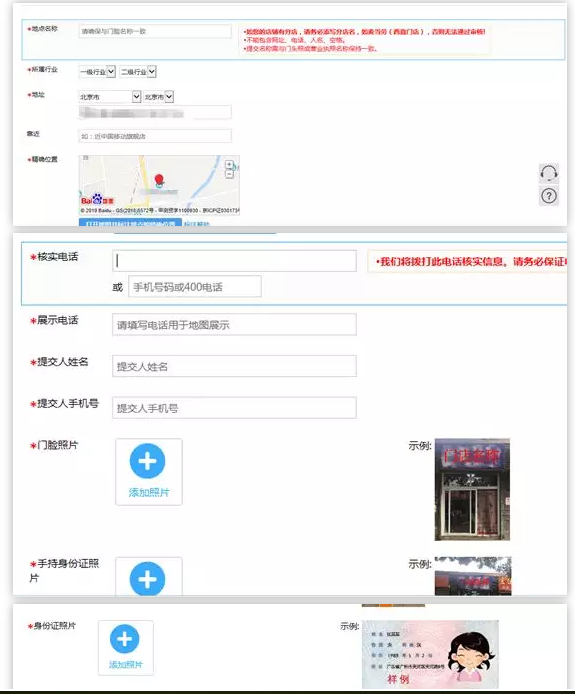Click the 手机号码或400电话 input field

point(195,287)
